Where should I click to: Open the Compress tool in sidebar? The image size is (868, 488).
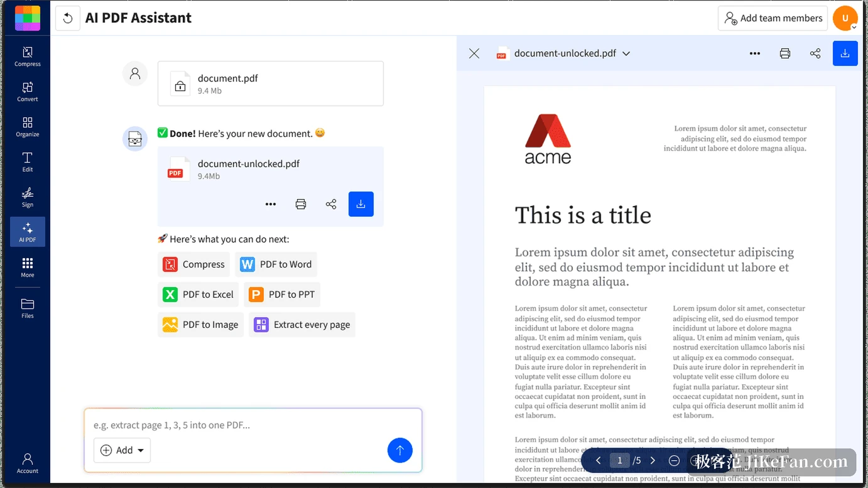(28, 57)
